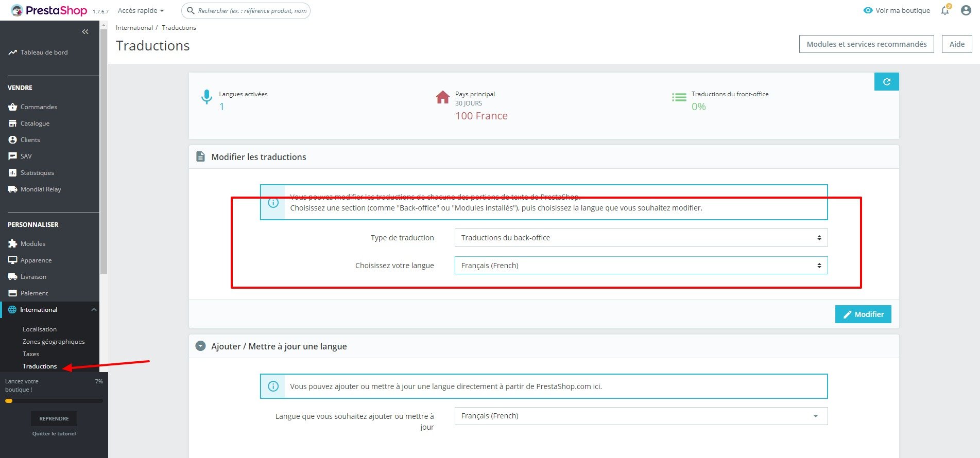This screenshot has height=458, width=980.
Task: Click the Lancez votre boutique progress bar
Action: [x=54, y=401]
